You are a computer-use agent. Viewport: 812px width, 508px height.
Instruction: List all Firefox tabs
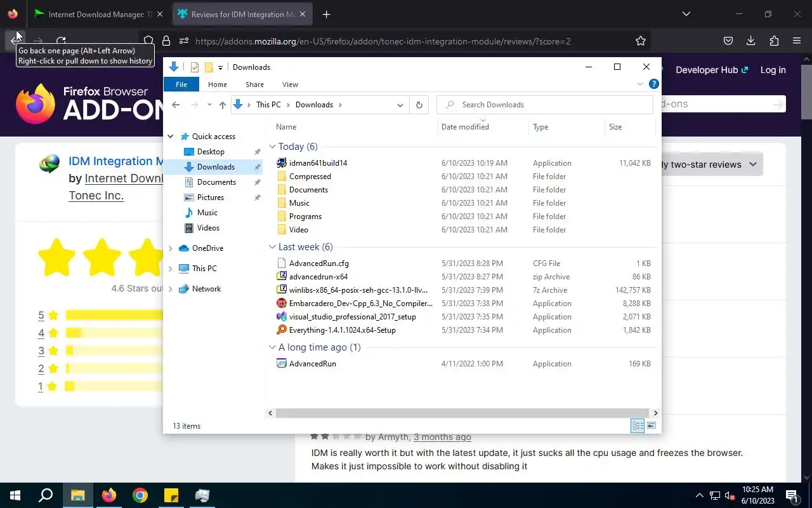coord(686,14)
